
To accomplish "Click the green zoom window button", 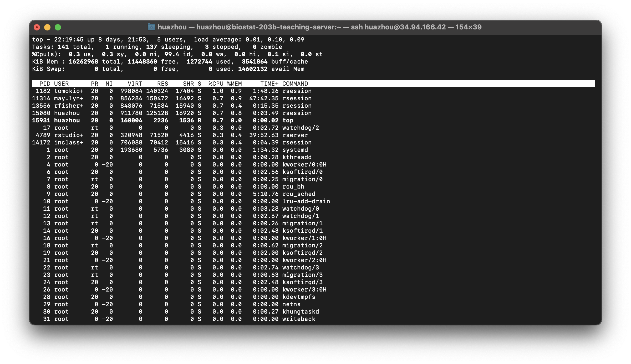I will [x=58, y=27].
